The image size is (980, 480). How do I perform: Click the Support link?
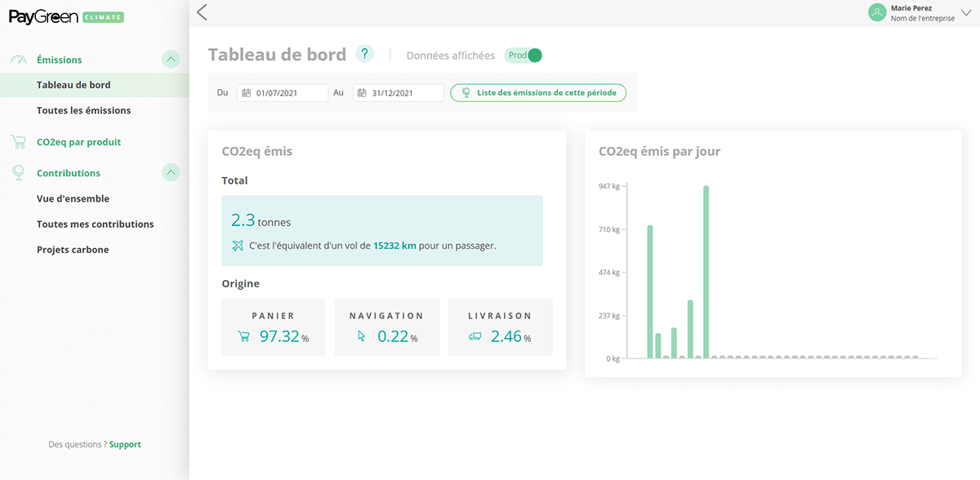[125, 445]
